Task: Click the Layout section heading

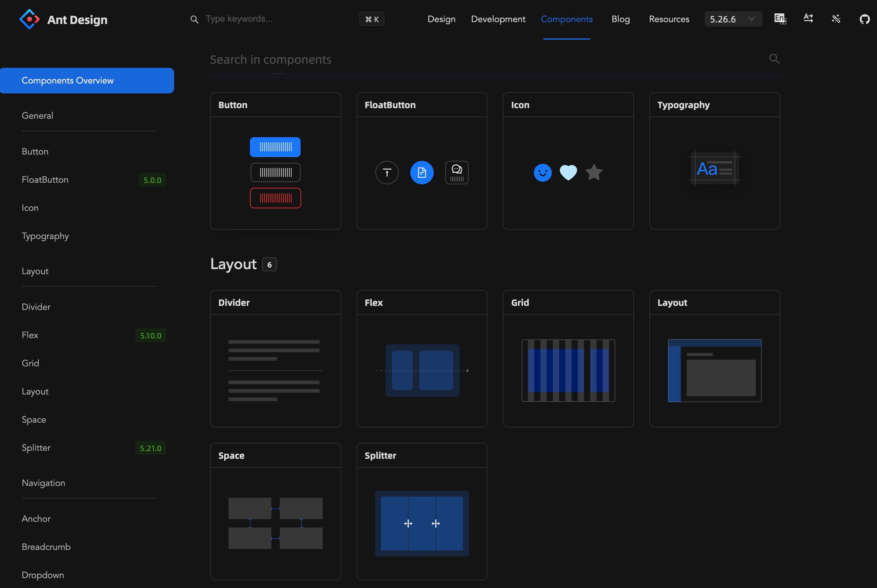Action: pyautogui.click(x=233, y=264)
